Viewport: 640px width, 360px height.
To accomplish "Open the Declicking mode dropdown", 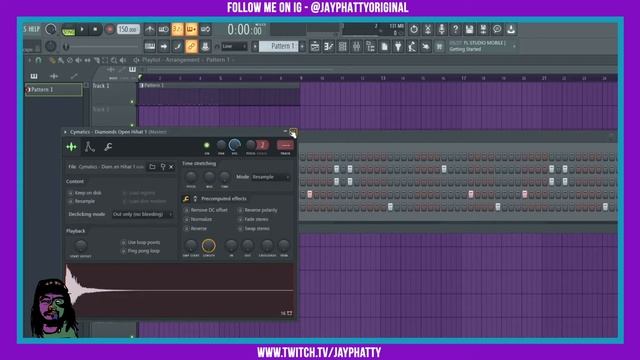I will pos(142,214).
